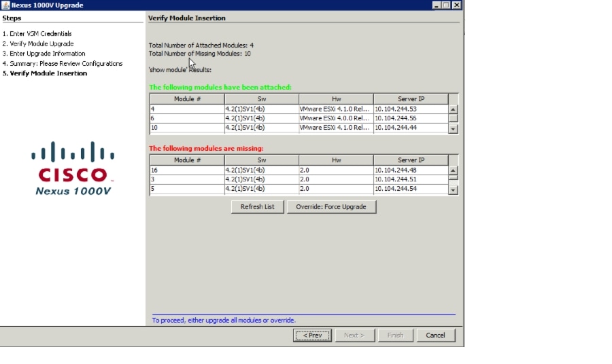Image resolution: width=612 pixels, height=364 pixels.
Task: Click Total Number of Missing Modules text
Action: 199,54
